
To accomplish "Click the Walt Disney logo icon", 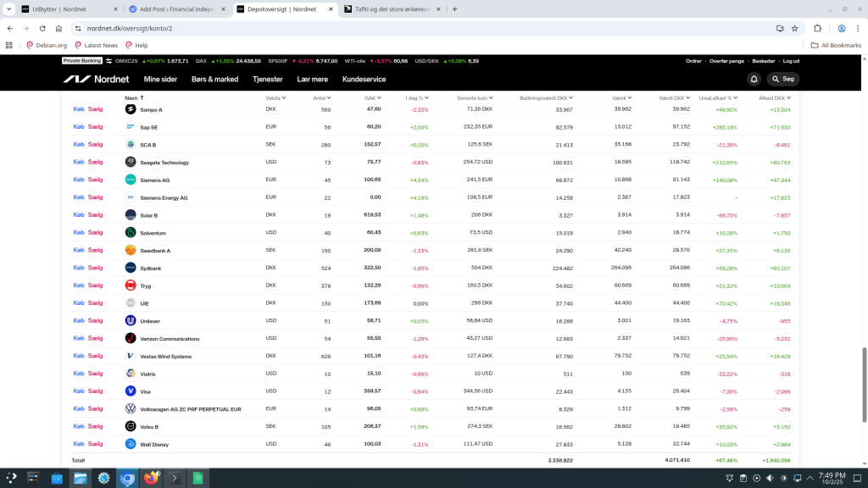I will pyautogui.click(x=131, y=444).
